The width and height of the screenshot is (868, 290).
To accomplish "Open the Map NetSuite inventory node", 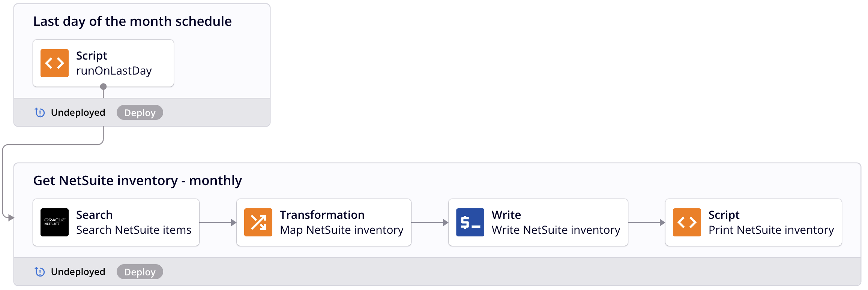I will [x=341, y=222].
